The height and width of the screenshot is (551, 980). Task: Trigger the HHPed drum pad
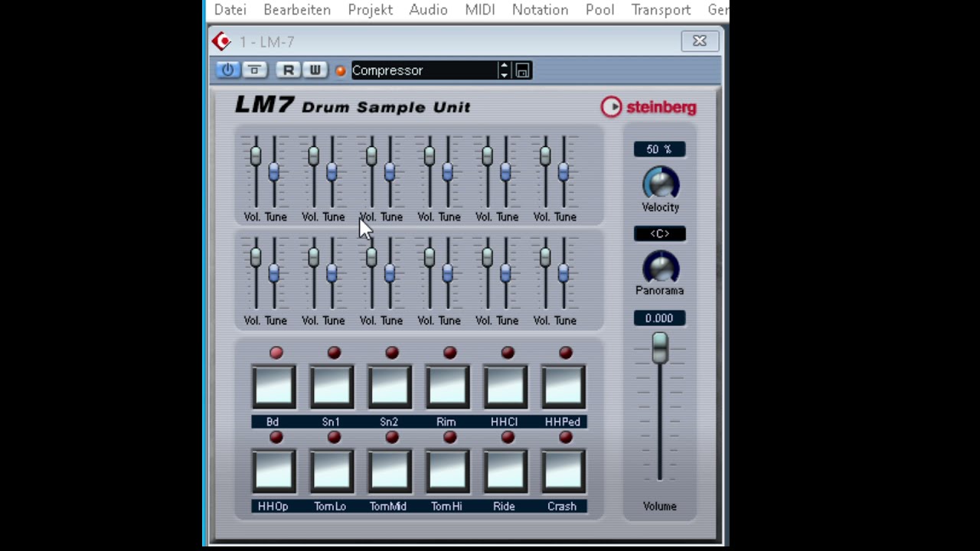tap(563, 387)
